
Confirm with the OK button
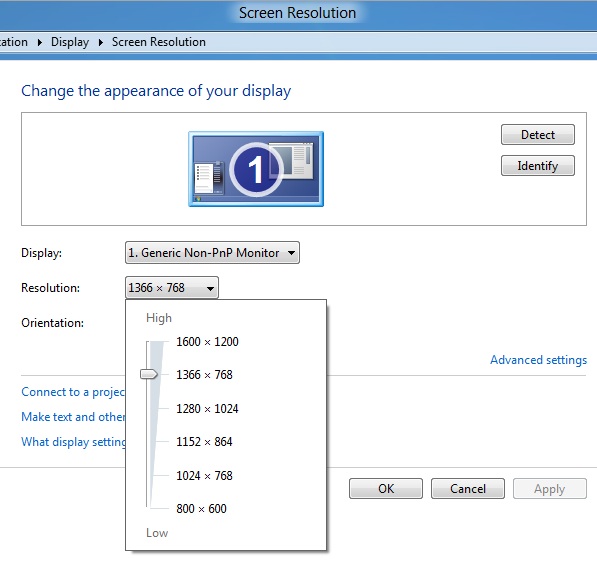tap(386, 489)
